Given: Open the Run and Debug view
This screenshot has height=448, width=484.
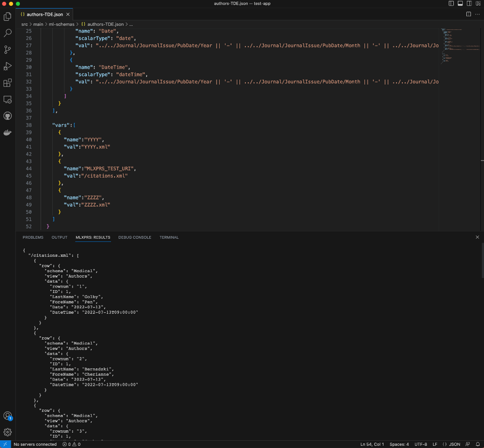Looking at the screenshot, I should tap(8, 66).
